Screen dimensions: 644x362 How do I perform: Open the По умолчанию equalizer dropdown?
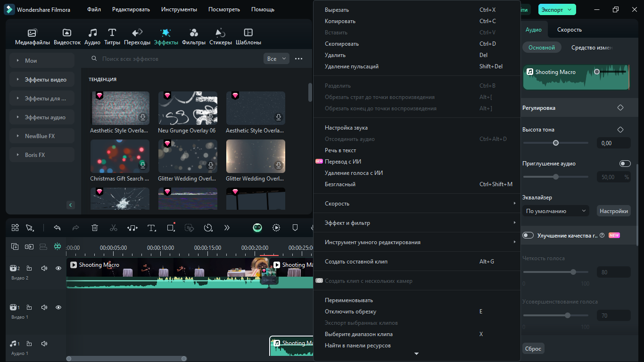click(x=556, y=211)
